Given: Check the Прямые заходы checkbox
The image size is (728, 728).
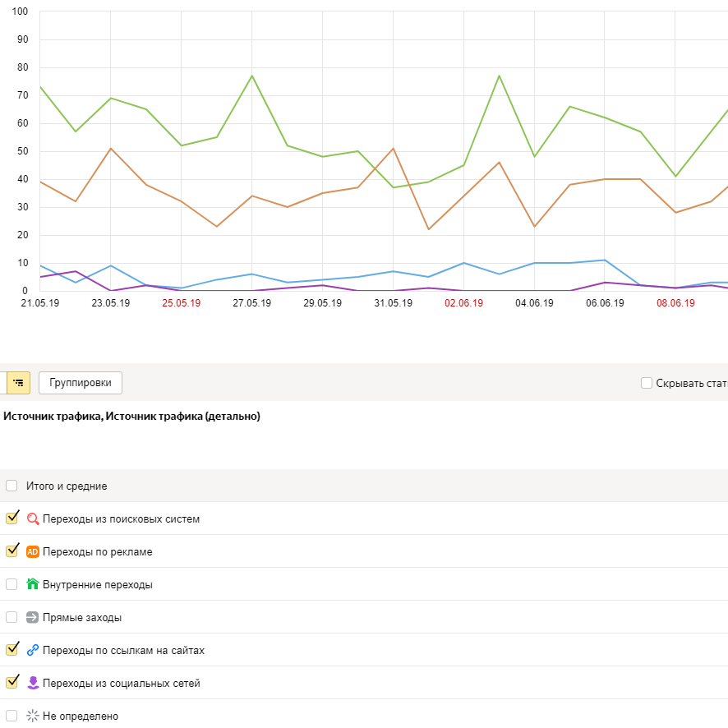Looking at the screenshot, I should 12,617.
